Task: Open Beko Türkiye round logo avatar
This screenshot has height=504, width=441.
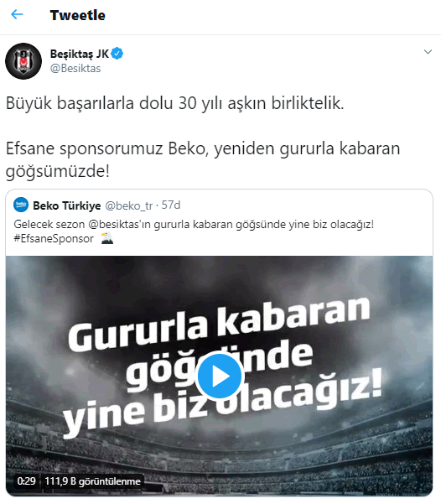Action: click(21, 205)
